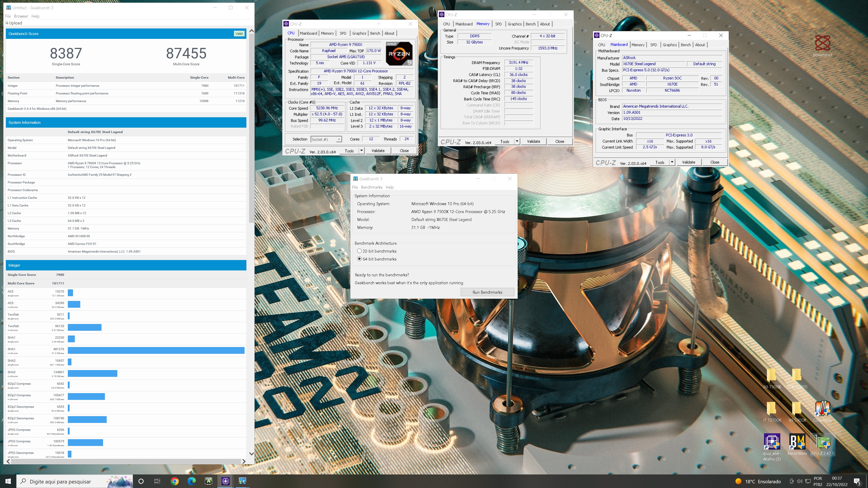Click the multi-core score 87455
The height and width of the screenshot is (488, 868).
tap(186, 53)
